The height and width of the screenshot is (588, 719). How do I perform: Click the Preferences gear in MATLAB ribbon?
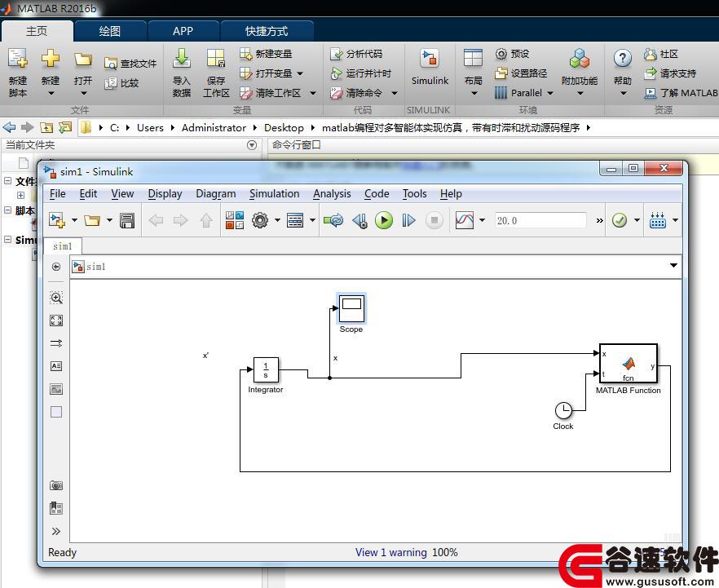click(x=512, y=54)
